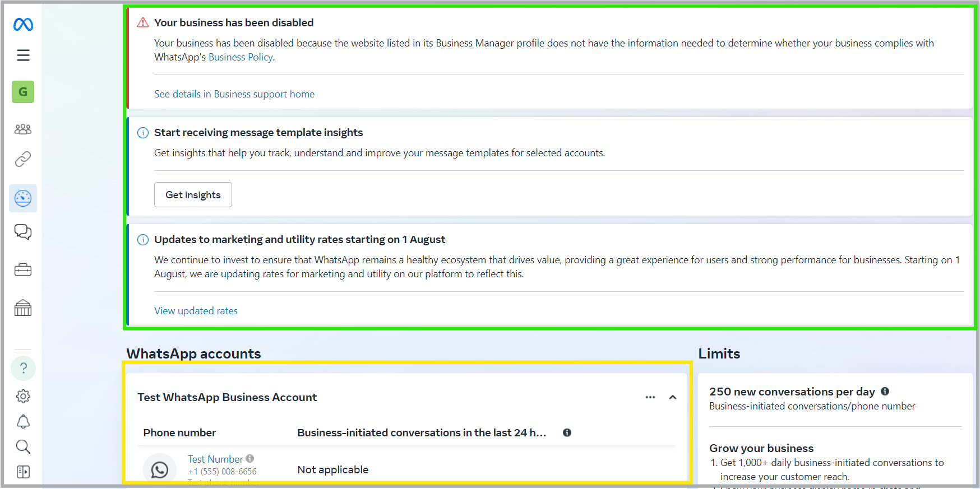Click the 'Not applicable' cell value
Image resolution: width=980 pixels, height=489 pixels.
pos(333,470)
